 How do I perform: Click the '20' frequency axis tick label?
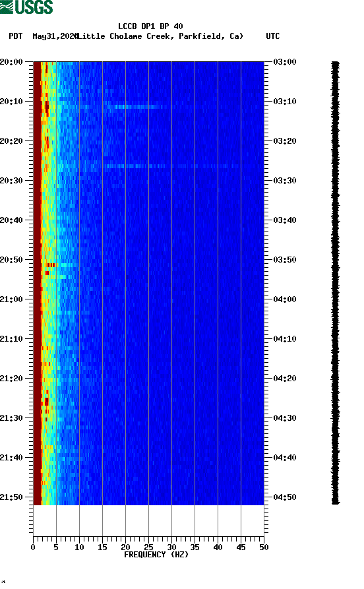pyautogui.click(x=125, y=547)
